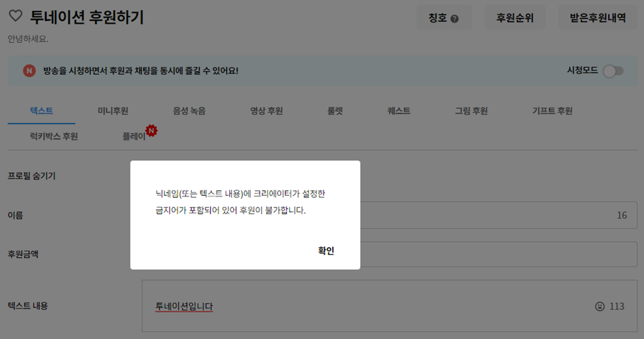Viewport: 644px width, 339px height.
Task: Select the 텍스트 tab
Action: pyautogui.click(x=41, y=111)
